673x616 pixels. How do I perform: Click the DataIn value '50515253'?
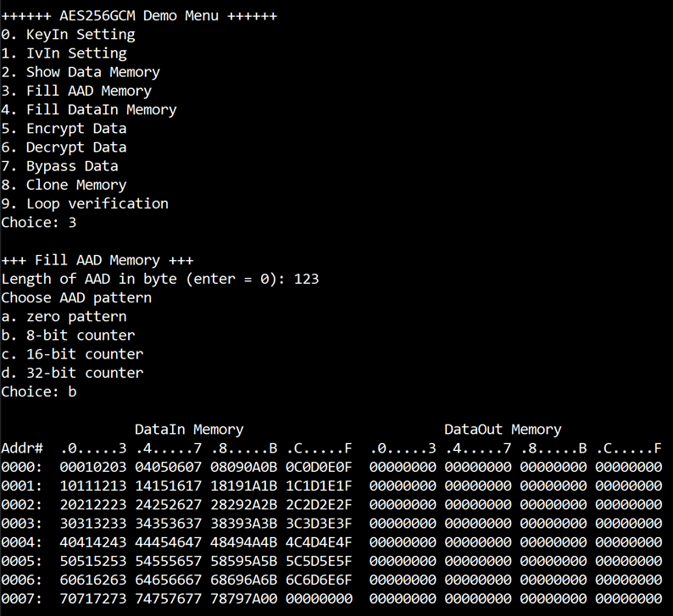(93, 562)
